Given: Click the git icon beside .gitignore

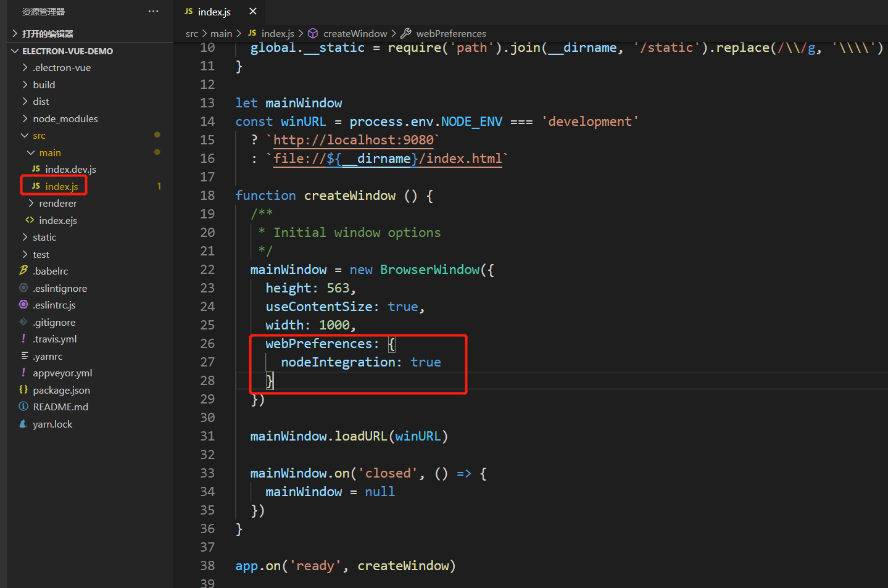Looking at the screenshot, I should tap(23, 321).
